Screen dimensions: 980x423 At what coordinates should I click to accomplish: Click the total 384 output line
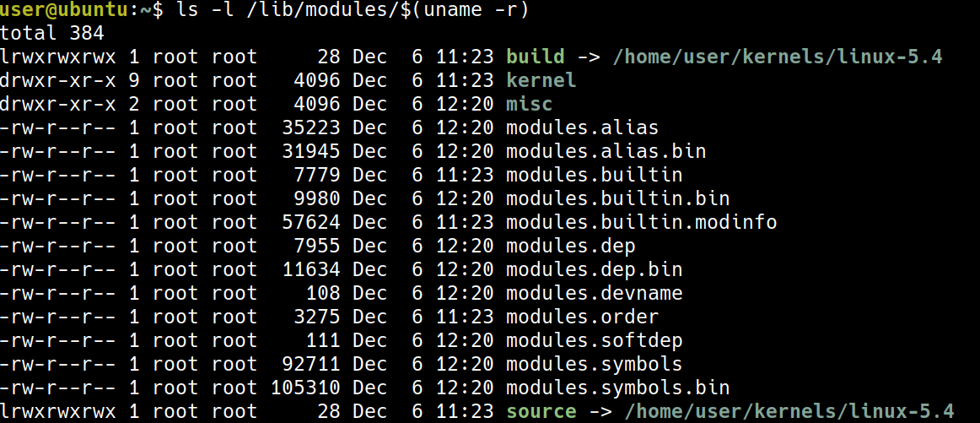52,34
